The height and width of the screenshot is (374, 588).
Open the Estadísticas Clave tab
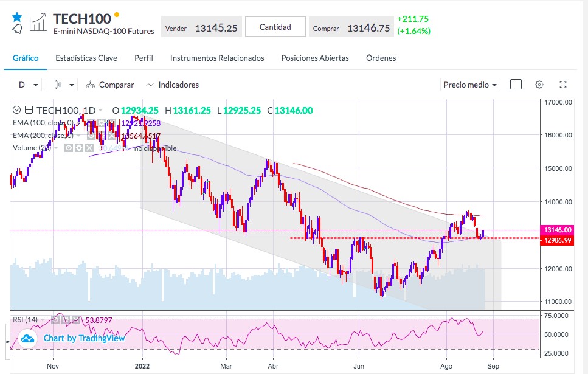tap(86, 58)
